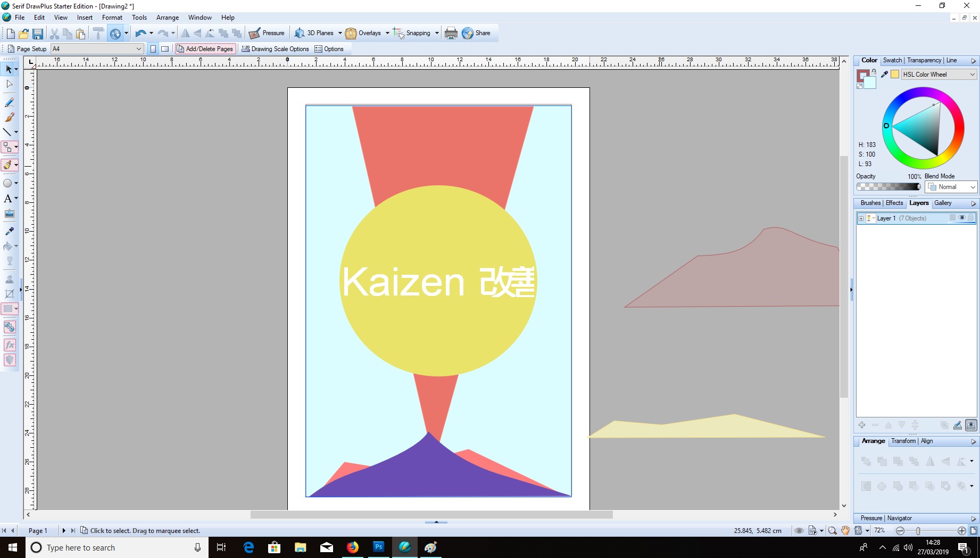Switch to the Swatch tab
The image size is (980, 558).
892,60
